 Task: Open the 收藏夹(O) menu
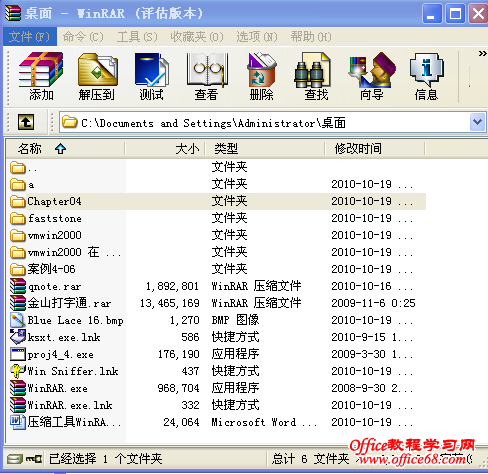point(197,37)
